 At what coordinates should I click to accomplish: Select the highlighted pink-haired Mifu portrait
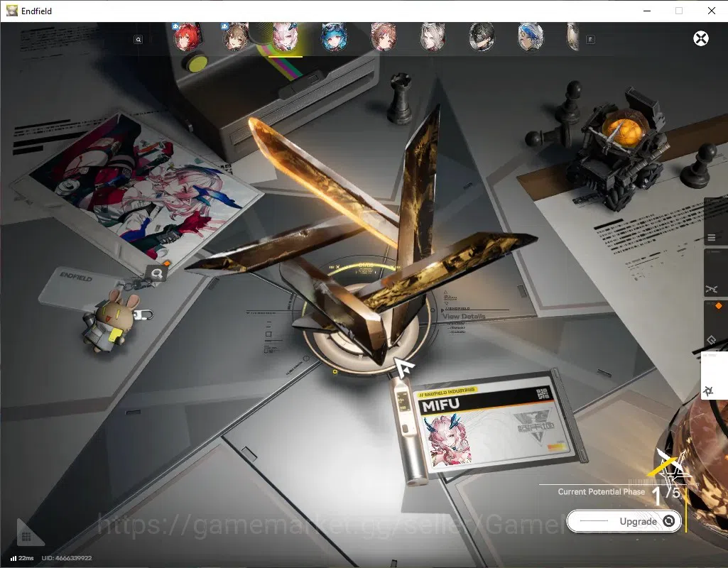point(285,37)
